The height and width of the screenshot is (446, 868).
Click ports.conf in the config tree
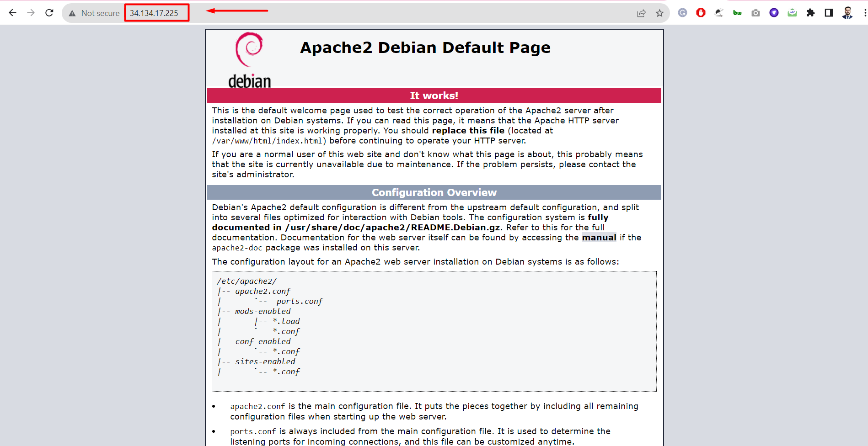[x=300, y=301]
